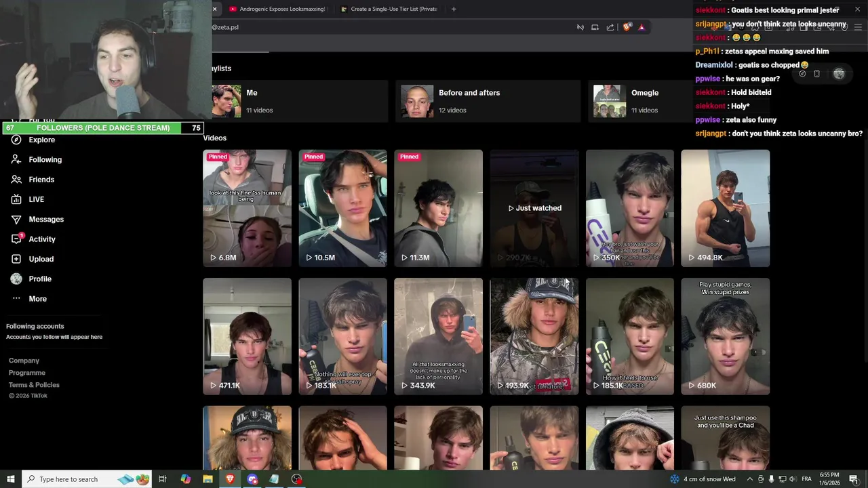The width and height of the screenshot is (868, 488).
Task: Click the picture-in-picture icon in address bar
Action: [595, 27]
